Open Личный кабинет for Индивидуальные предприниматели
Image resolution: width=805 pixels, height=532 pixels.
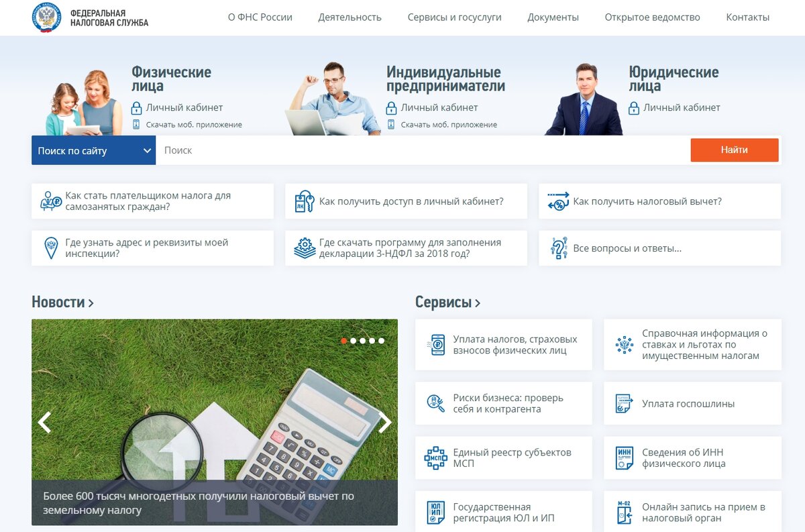coord(439,107)
